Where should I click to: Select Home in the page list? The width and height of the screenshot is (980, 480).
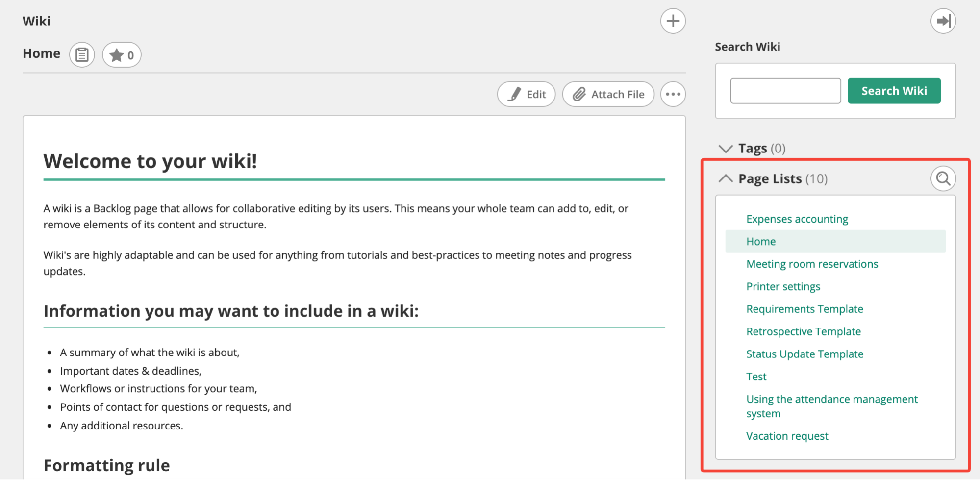tap(761, 242)
